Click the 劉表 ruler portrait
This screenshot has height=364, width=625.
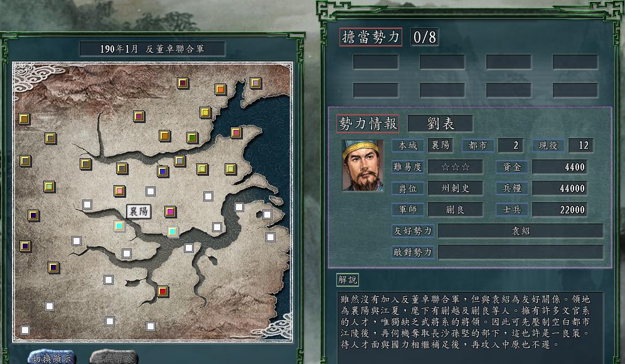(x=363, y=165)
